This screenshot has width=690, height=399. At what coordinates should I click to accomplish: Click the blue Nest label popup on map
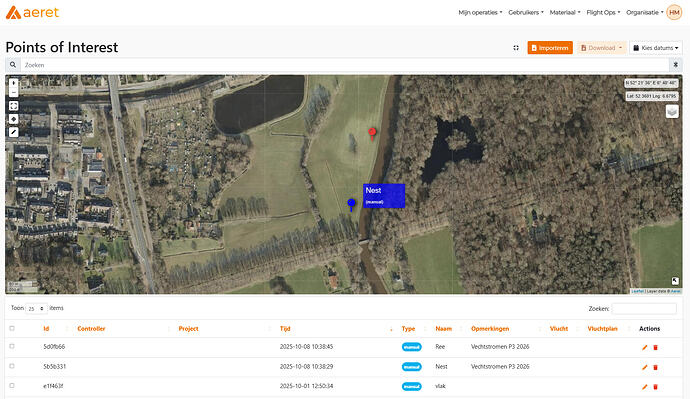(x=384, y=196)
